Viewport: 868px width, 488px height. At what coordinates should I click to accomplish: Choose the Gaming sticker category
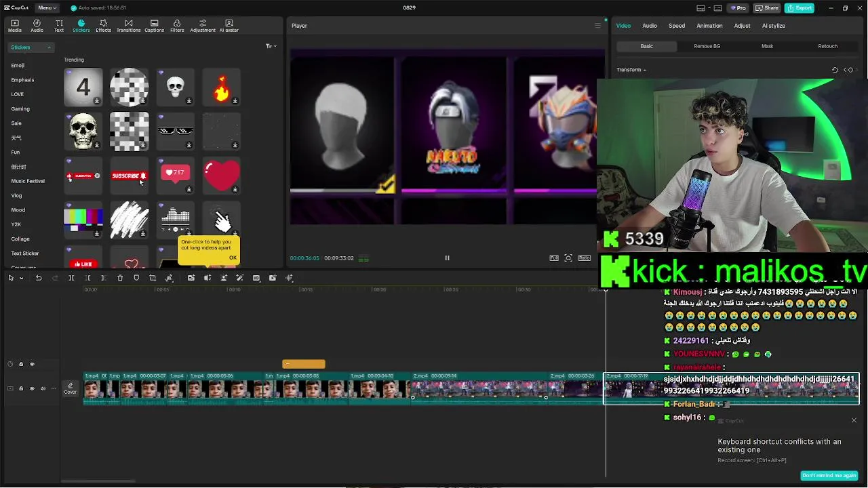[x=20, y=109]
